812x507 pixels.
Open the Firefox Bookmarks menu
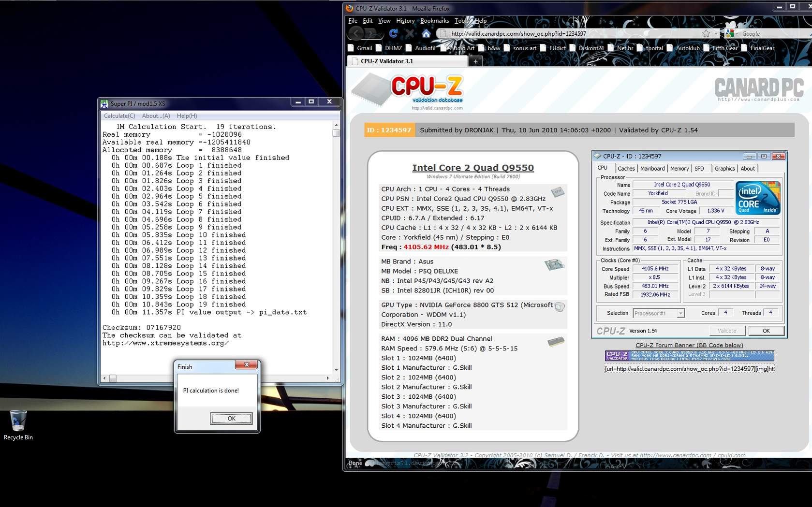[x=434, y=21]
